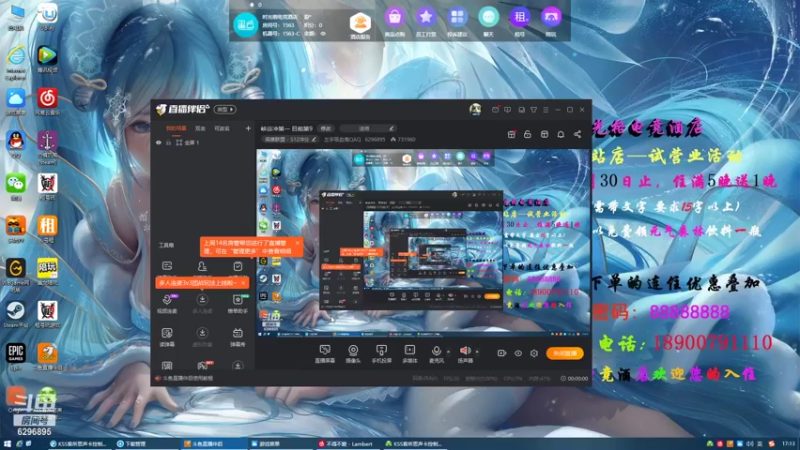Viewport: 800px width, 450px height.
Task: Open 员工打赏 star icon in top widget
Action: [426, 22]
